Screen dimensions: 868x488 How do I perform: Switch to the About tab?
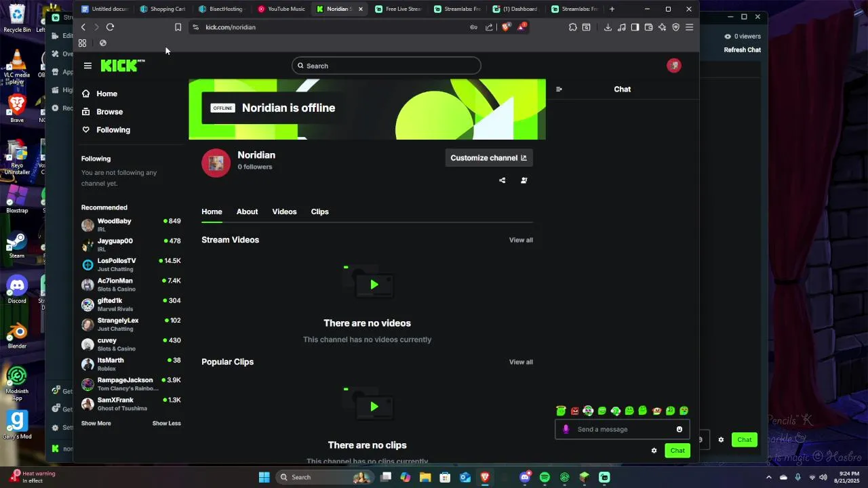click(x=247, y=211)
